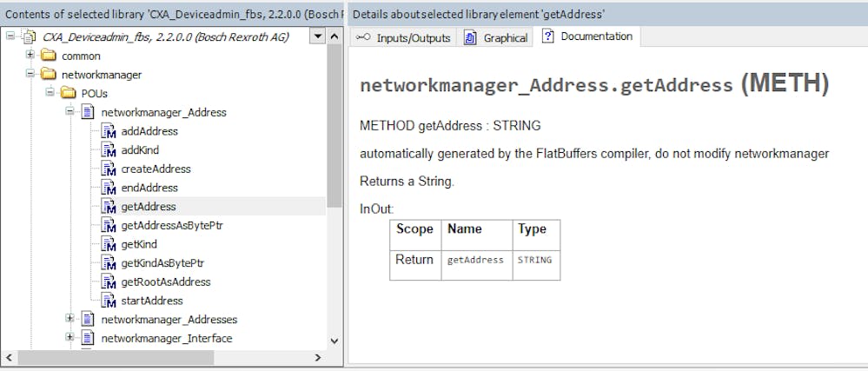Click the common folder icon
Screen dimensions: 868x371
[x=50, y=56]
